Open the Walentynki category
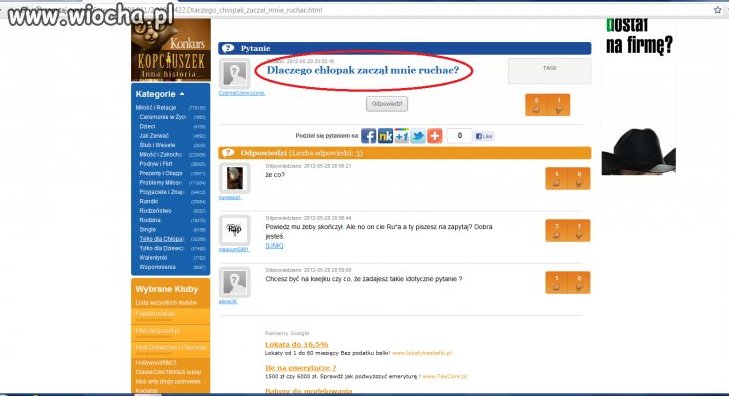This screenshot has height=396, width=729. [153, 257]
